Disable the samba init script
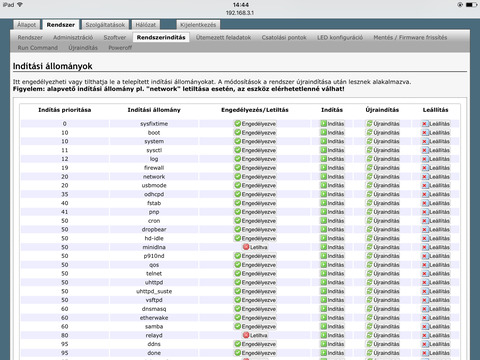 (255, 327)
